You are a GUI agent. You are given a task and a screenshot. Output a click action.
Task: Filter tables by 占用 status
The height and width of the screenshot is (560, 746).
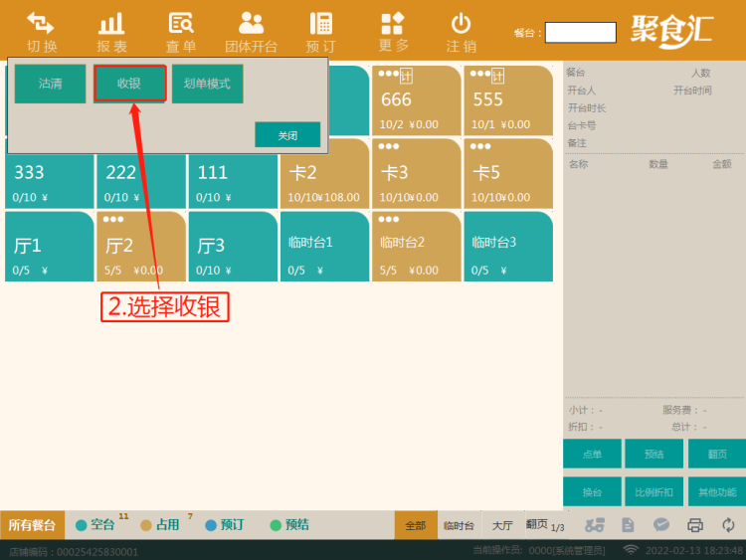click(160, 525)
